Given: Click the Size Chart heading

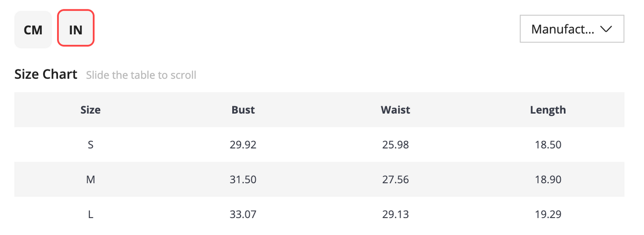Looking at the screenshot, I should click(x=46, y=74).
